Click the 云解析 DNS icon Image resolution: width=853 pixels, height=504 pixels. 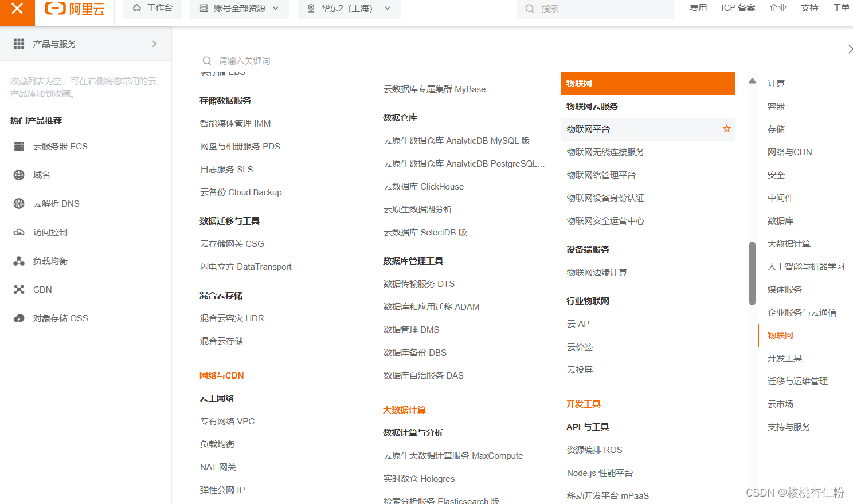click(x=19, y=203)
